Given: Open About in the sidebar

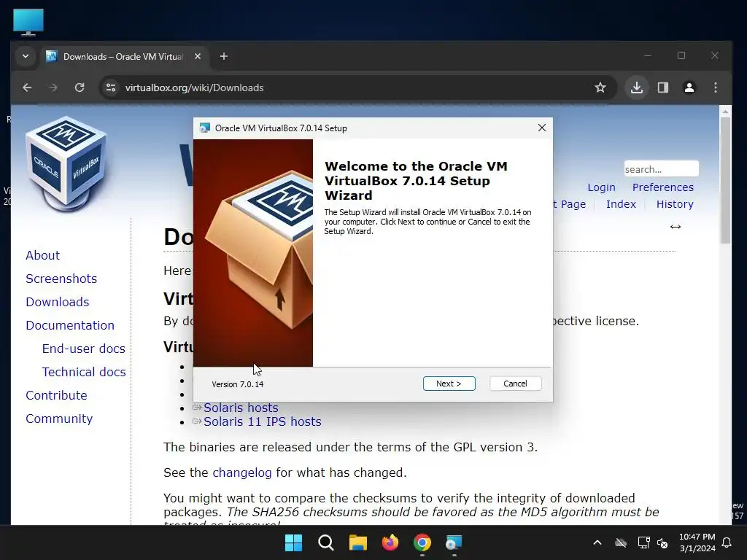Looking at the screenshot, I should (x=43, y=255).
